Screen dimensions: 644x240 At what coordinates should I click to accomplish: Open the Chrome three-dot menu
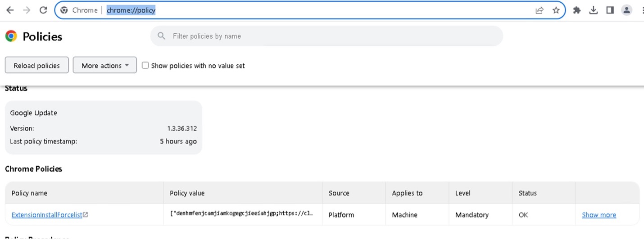click(x=642, y=10)
